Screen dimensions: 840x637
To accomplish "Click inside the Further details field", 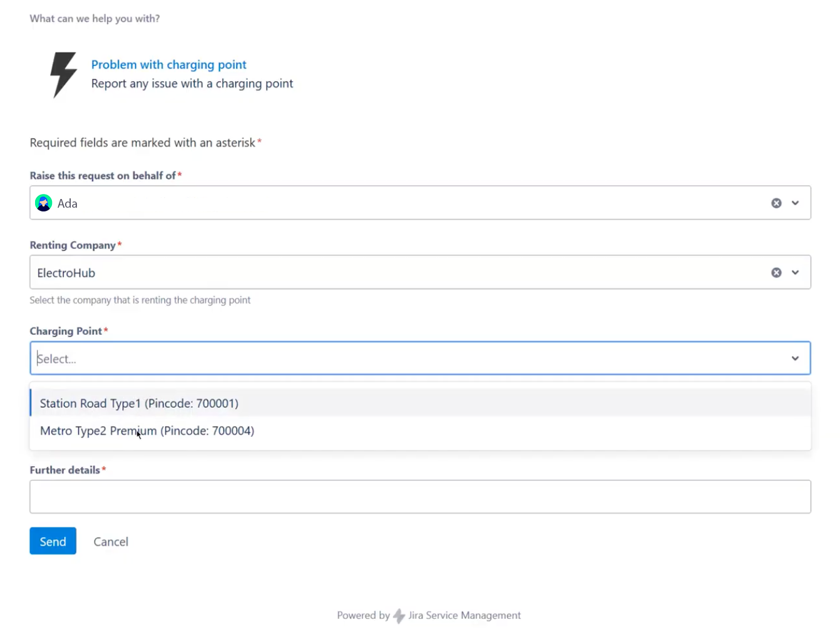I will point(421,496).
